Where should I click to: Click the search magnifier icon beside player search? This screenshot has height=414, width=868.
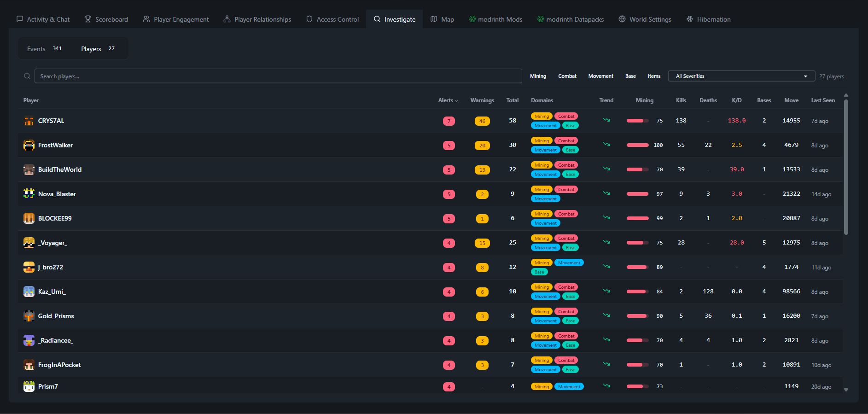click(x=27, y=76)
